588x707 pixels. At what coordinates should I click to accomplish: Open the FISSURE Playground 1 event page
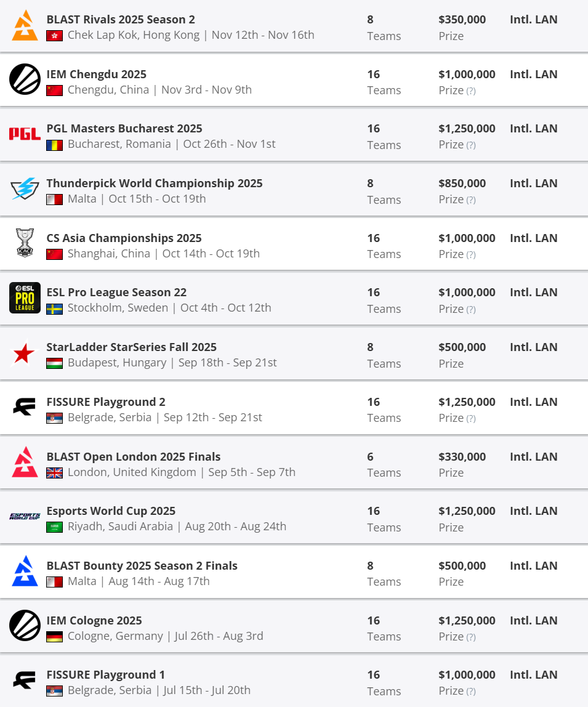click(x=105, y=674)
